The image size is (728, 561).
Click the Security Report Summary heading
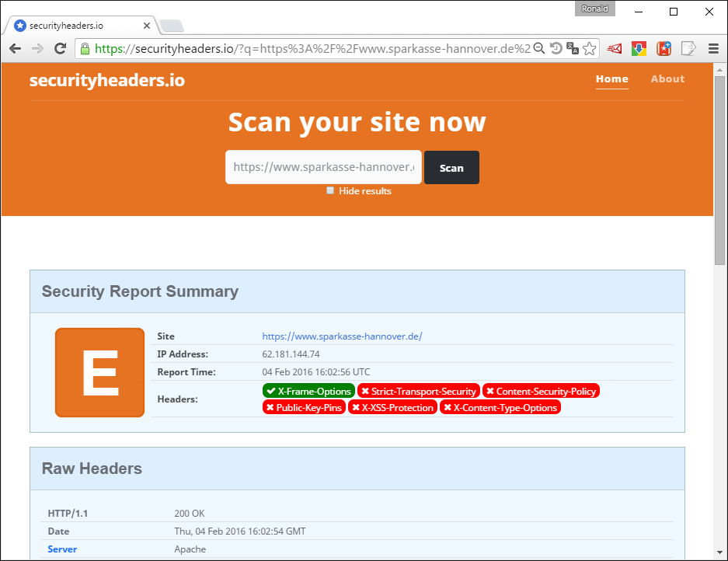pyautogui.click(x=140, y=291)
